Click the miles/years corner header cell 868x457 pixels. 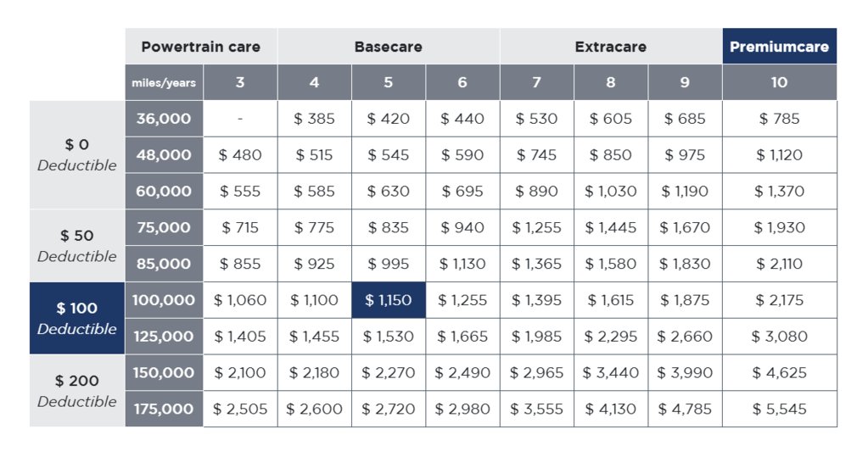(x=164, y=82)
